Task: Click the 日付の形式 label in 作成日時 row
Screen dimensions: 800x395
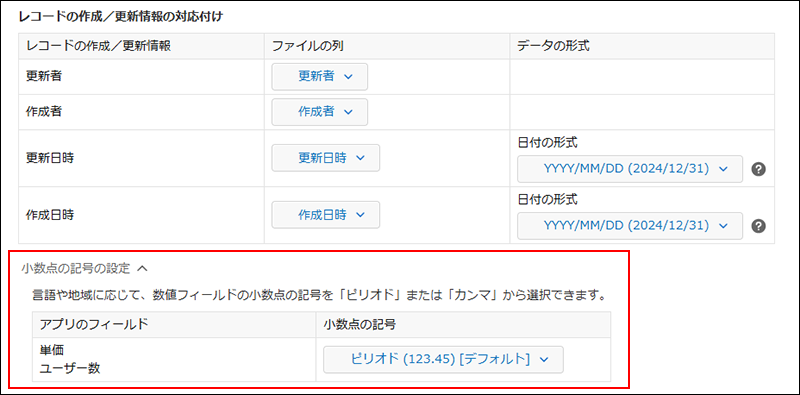Action: coord(547,200)
